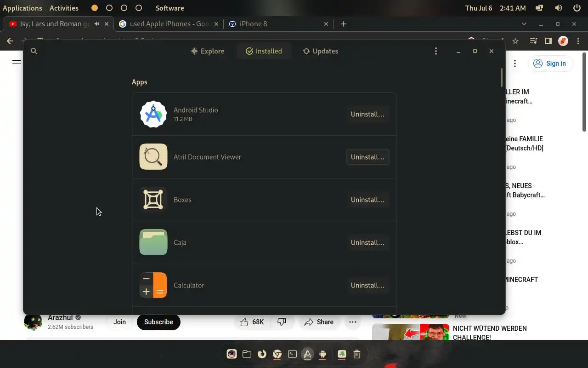
Task: Click the "2.62M subscribers" text
Action: pos(70,327)
